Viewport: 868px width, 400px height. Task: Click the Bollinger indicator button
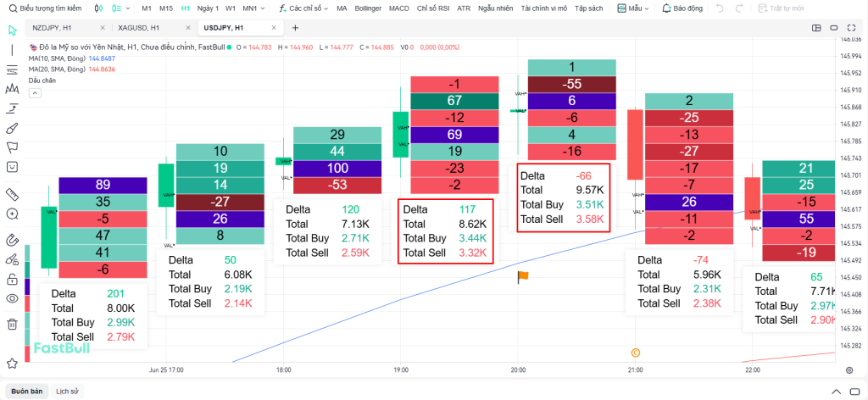(368, 8)
